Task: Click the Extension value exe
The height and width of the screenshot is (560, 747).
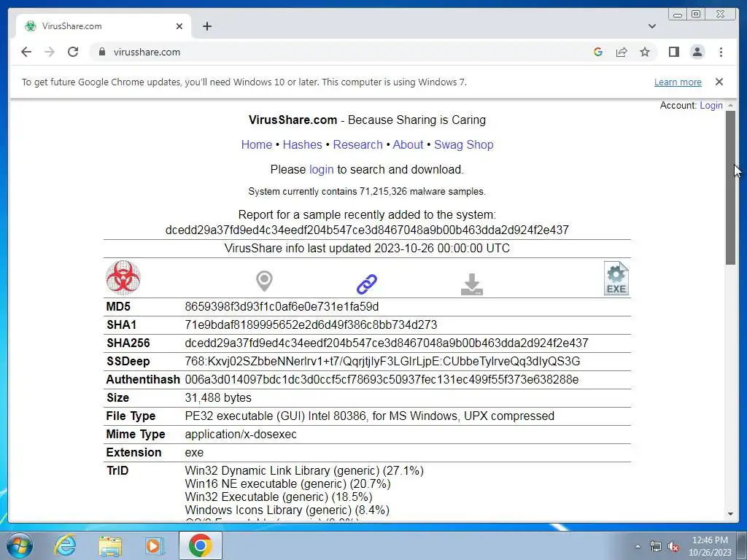Action: click(194, 452)
